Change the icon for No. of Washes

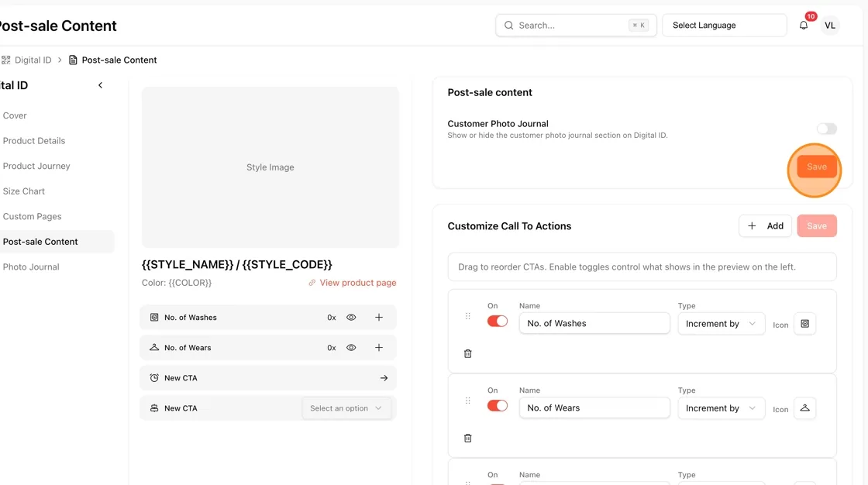tap(805, 324)
